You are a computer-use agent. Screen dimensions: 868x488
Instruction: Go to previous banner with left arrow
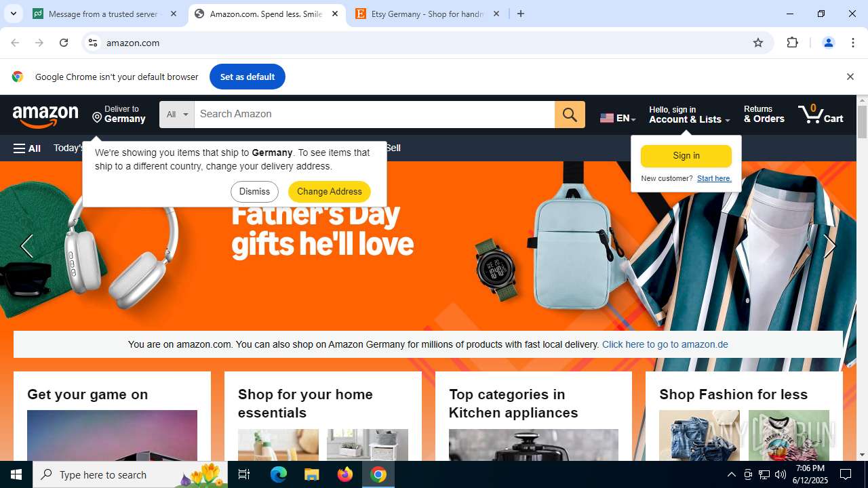pyautogui.click(x=27, y=246)
